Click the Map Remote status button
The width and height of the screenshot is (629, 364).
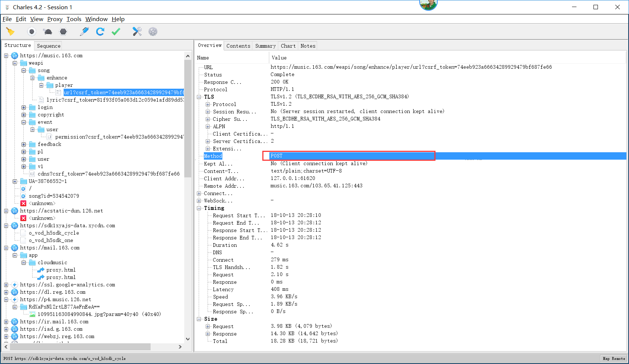pyautogui.click(x=613, y=358)
